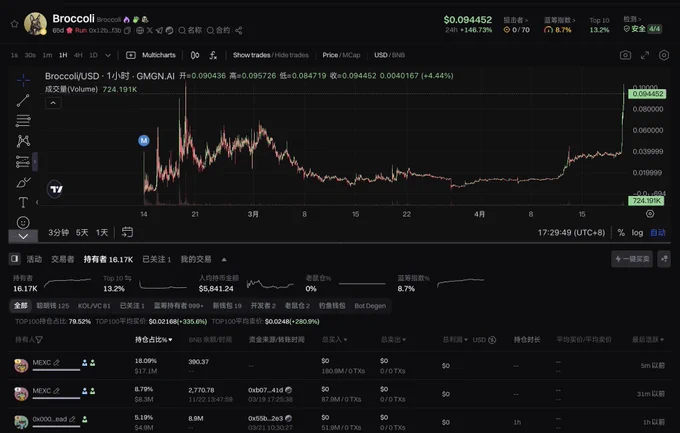Sort by 总卖出 column

(393, 339)
